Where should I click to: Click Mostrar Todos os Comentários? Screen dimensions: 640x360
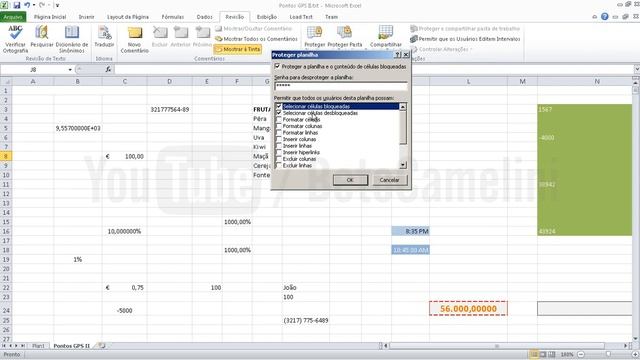[x=256, y=39]
